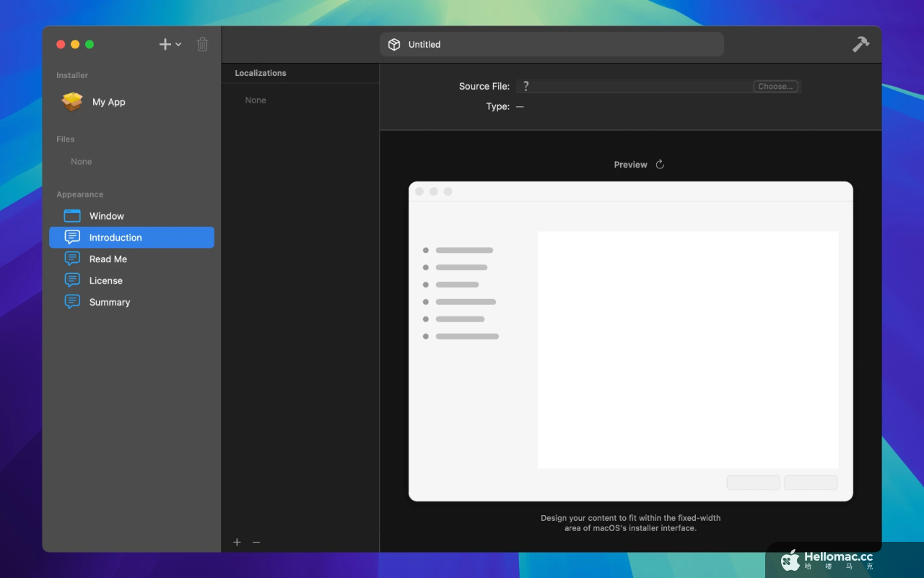Click the Localizations column header
Screen dimensions: 924x578
300,73
